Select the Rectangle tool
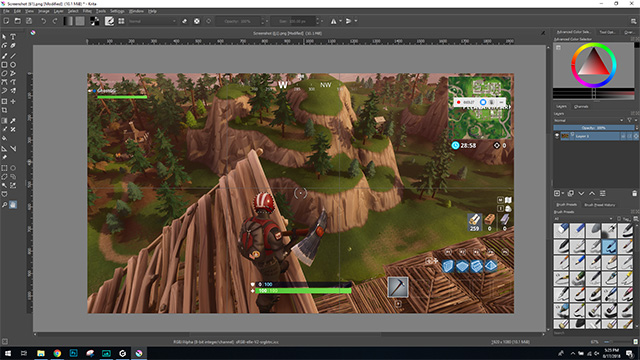640x360 pixels. [4, 64]
